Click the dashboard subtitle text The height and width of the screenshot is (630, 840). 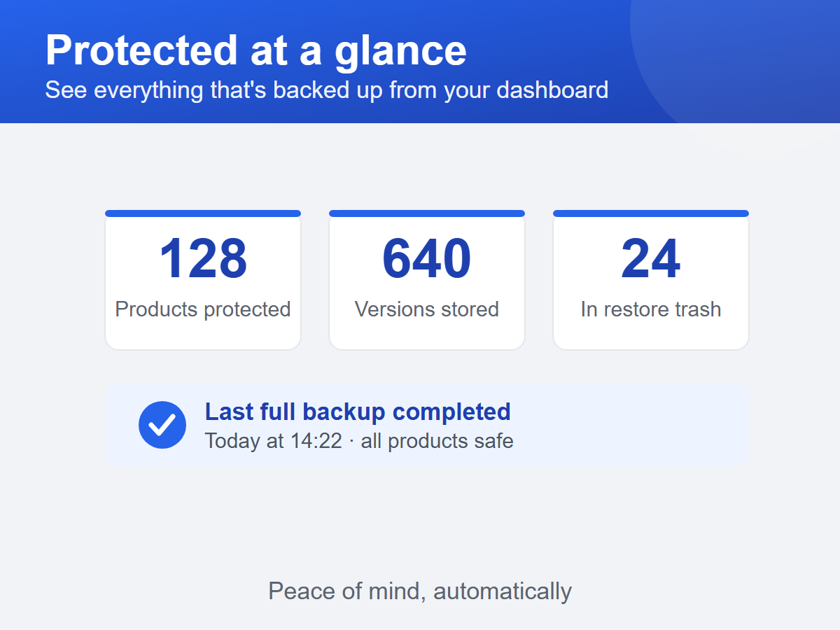(x=327, y=90)
